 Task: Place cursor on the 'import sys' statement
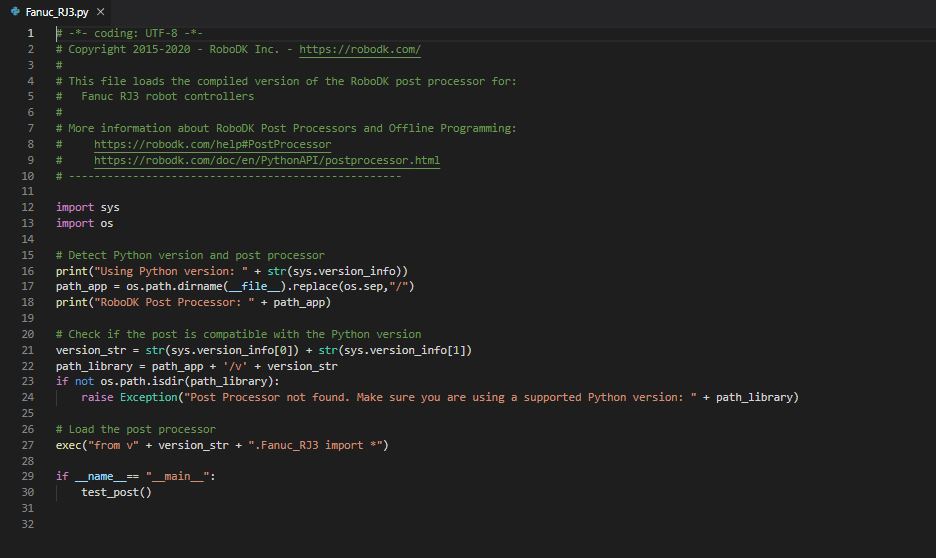click(88, 207)
